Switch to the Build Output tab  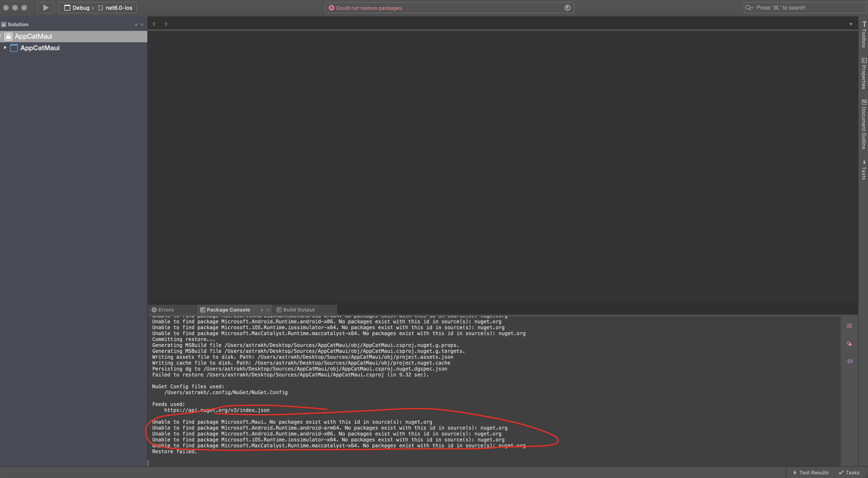pyautogui.click(x=298, y=310)
